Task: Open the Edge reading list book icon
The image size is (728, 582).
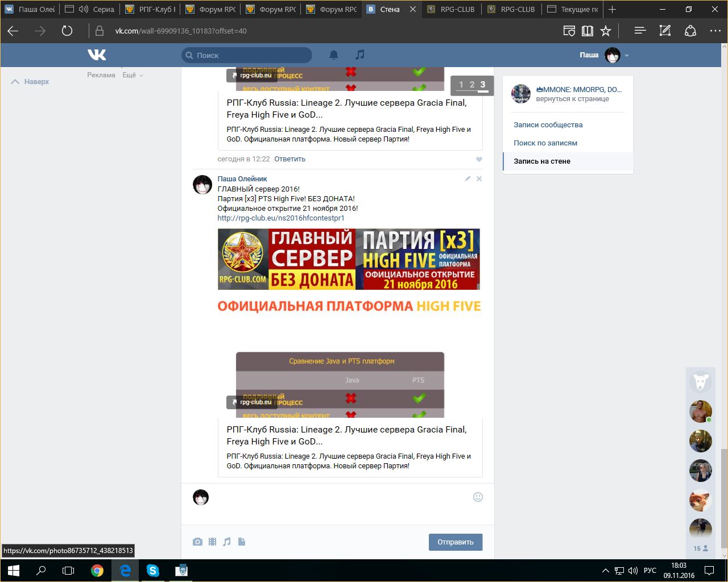Action: [x=588, y=31]
